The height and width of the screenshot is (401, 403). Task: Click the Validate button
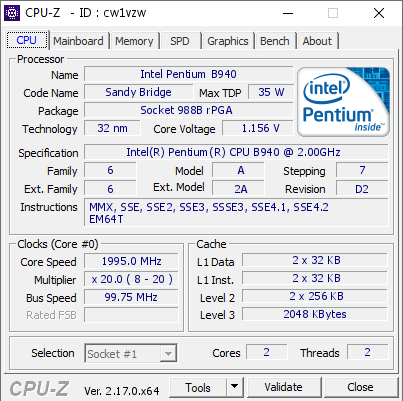(x=284, y=387)
